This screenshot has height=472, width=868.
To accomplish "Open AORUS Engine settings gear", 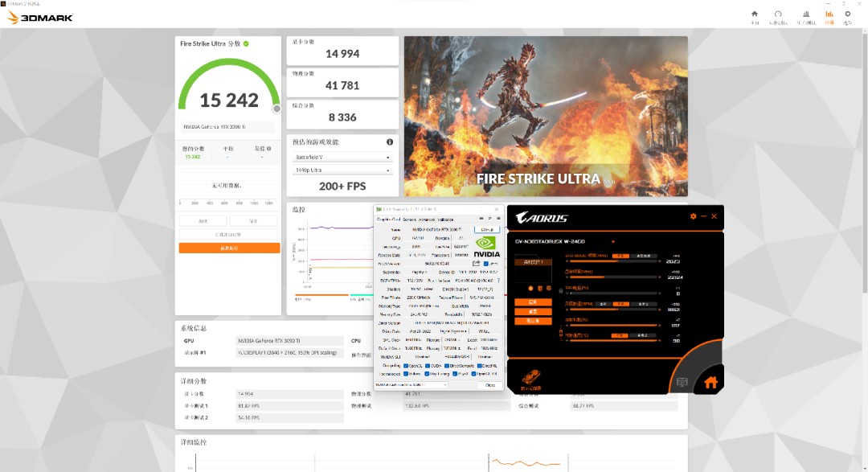I will coord(693,216).
